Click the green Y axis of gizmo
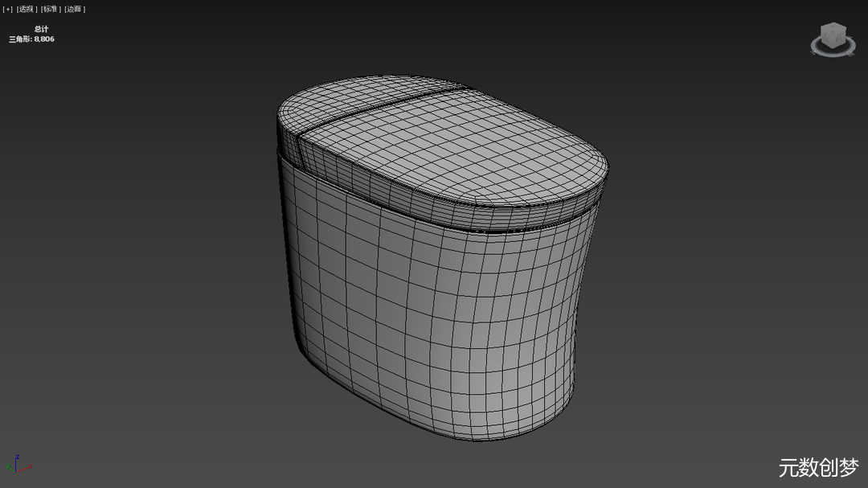 coord(9,468)
